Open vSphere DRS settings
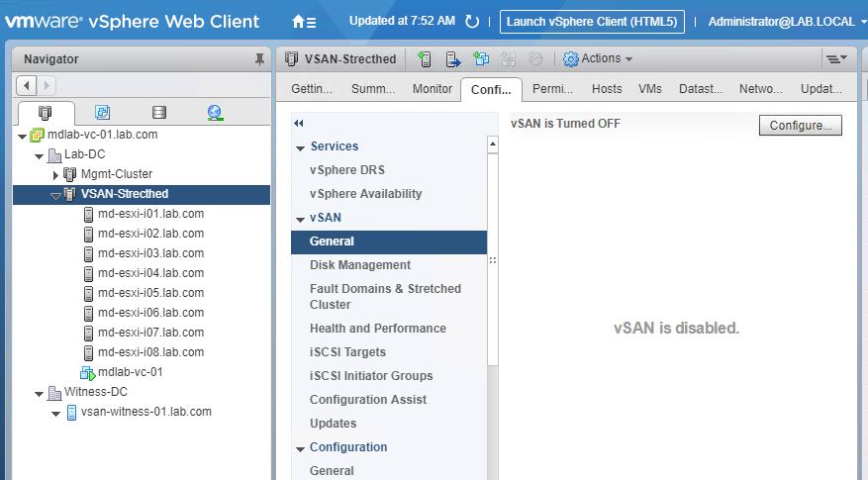This screenshot has width=868, height=480. (347, 170)
